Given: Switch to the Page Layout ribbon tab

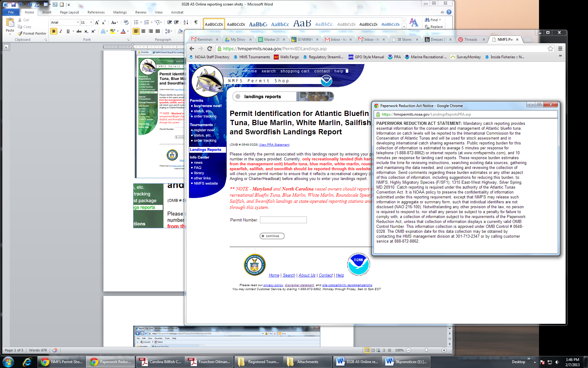Looking at the screenshot, I should 69,12.
